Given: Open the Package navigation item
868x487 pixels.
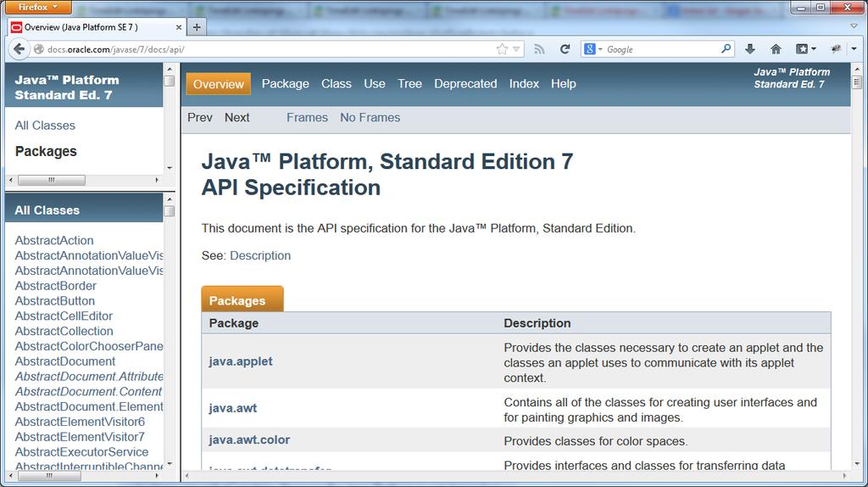Looking at the screenshot, I should (x=285, y=84).
